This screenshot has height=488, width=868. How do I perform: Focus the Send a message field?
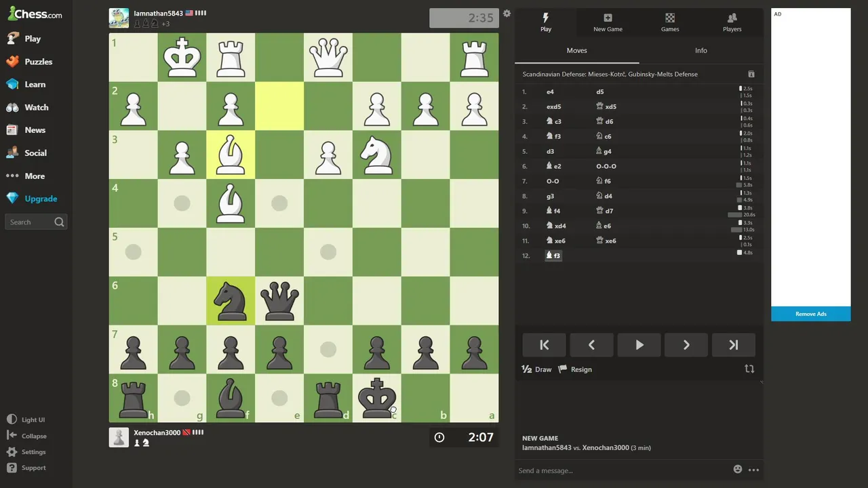(620, 470)
